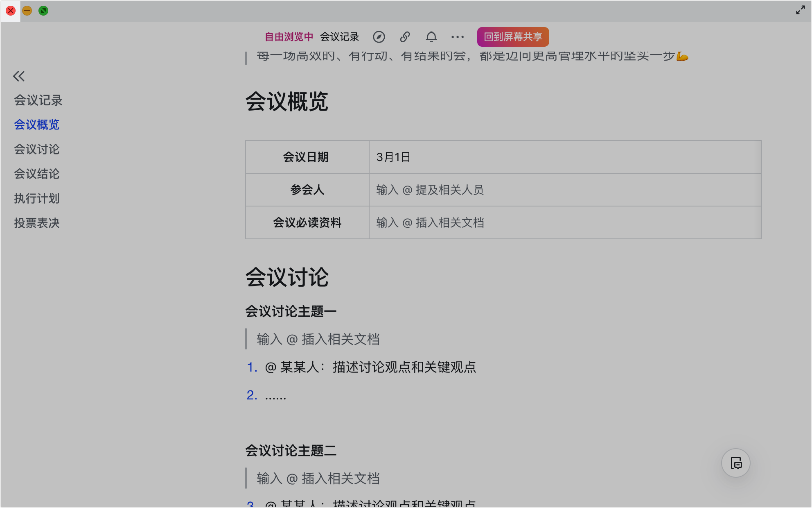
Task: Click the green fullscreen window button
Action: point(43,11)
